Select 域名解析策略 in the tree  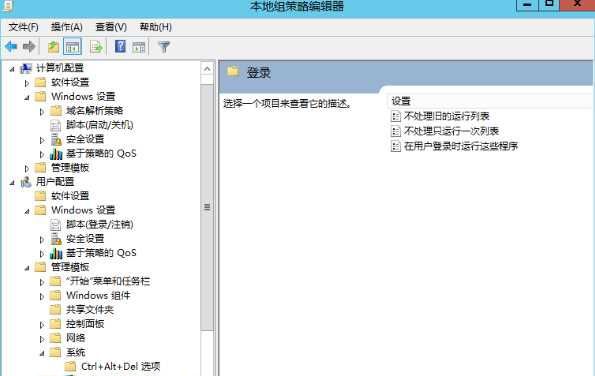pyautogui.click(x=94, y=111)
